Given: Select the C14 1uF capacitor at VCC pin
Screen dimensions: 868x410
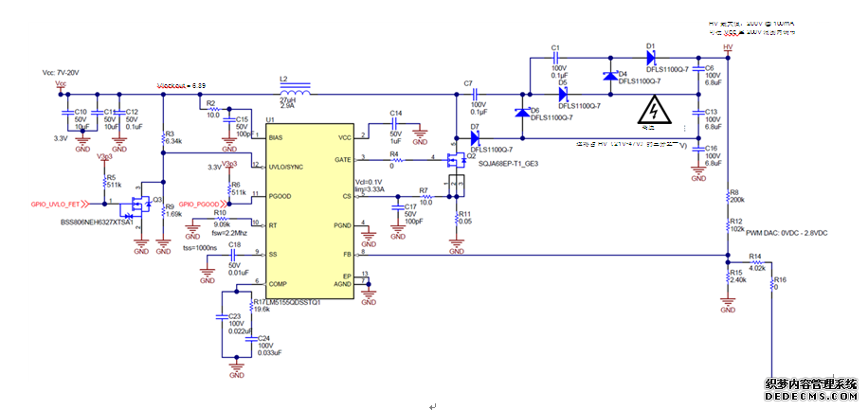Looking at the screenshot, I should [395, 124].
